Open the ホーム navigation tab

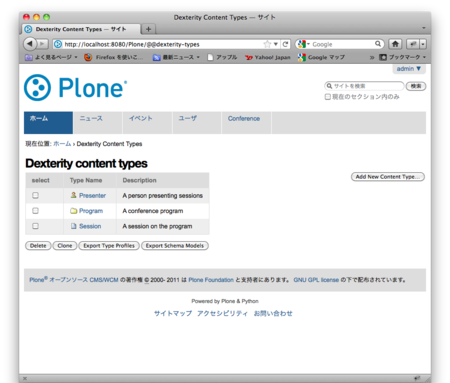tap(48, 123)
